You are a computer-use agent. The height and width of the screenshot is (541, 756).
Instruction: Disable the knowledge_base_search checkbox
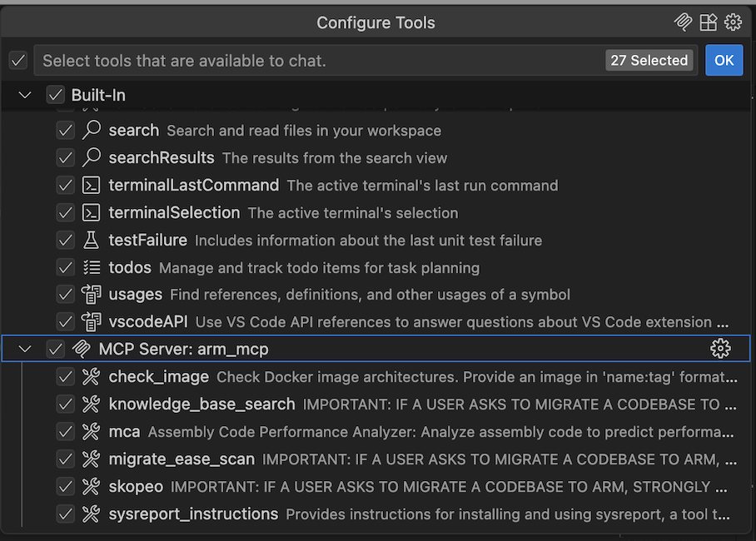click(66, 404)
